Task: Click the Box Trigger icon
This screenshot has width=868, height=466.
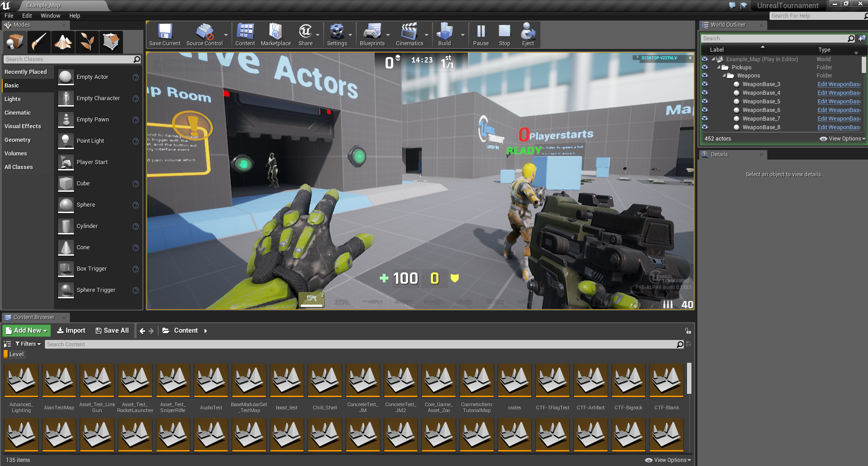Action: (x=66, y=269)
